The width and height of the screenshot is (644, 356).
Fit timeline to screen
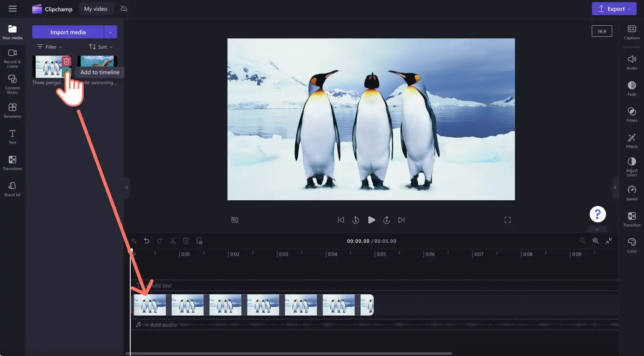pos(609,241)
